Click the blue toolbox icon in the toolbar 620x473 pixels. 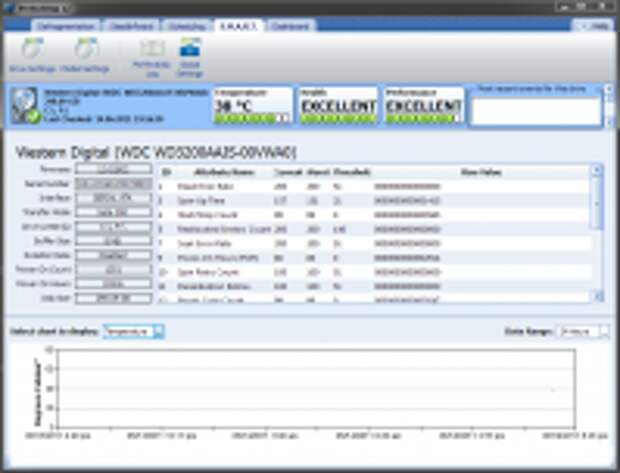pos(190,48)
